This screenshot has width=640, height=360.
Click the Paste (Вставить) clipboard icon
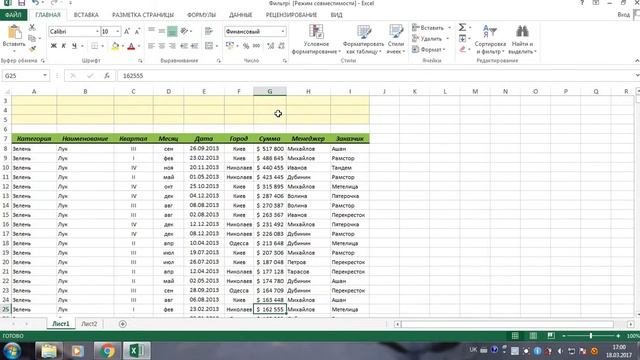[14, 33]
